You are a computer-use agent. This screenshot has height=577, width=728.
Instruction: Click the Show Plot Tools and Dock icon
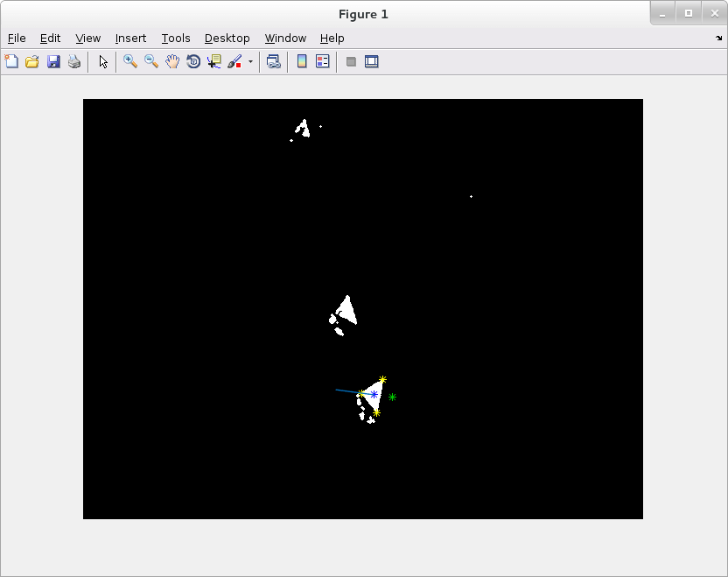(x=371, y=61)
